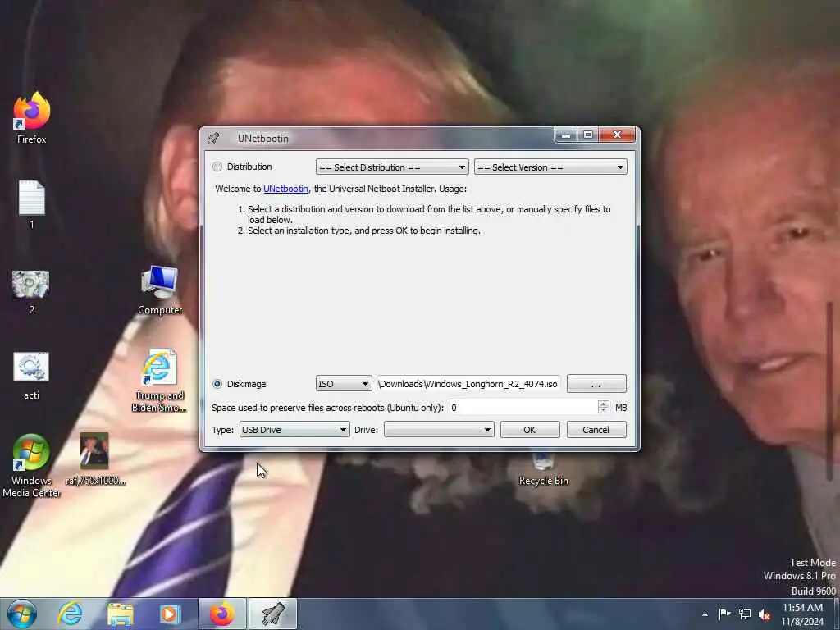This screenshot has height=630, width=840.
Task: Open Internet Explorer from the taskbar
Action: (71, 614)
